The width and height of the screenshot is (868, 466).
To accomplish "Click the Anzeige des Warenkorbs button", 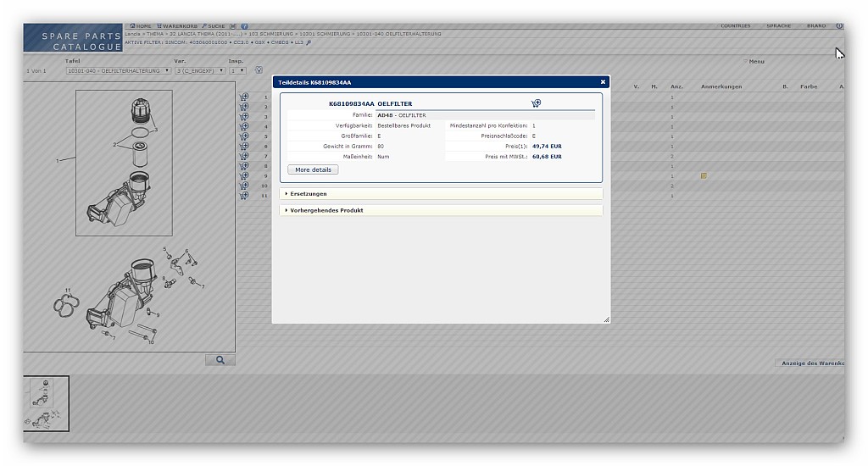I will point(810,363).
